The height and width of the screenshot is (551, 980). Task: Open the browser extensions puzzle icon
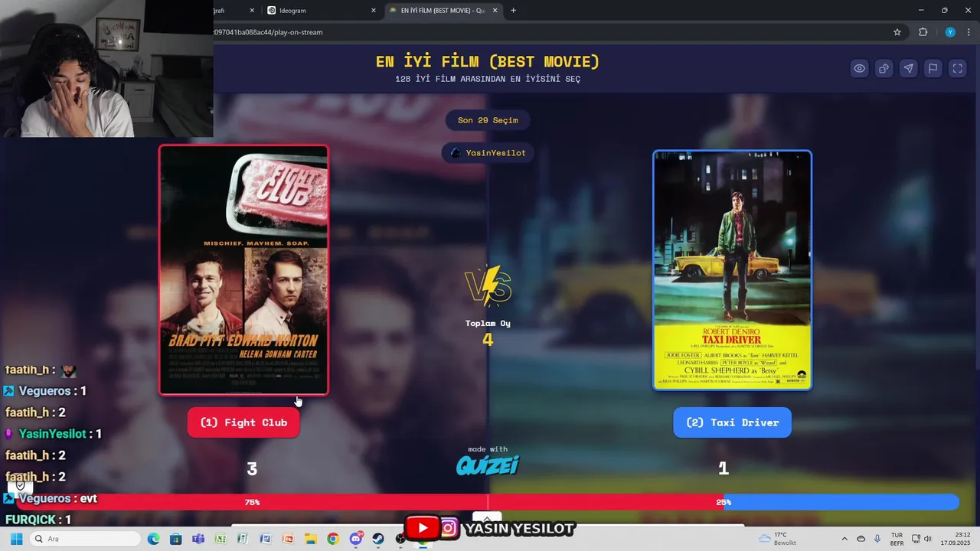coord(923,32)
